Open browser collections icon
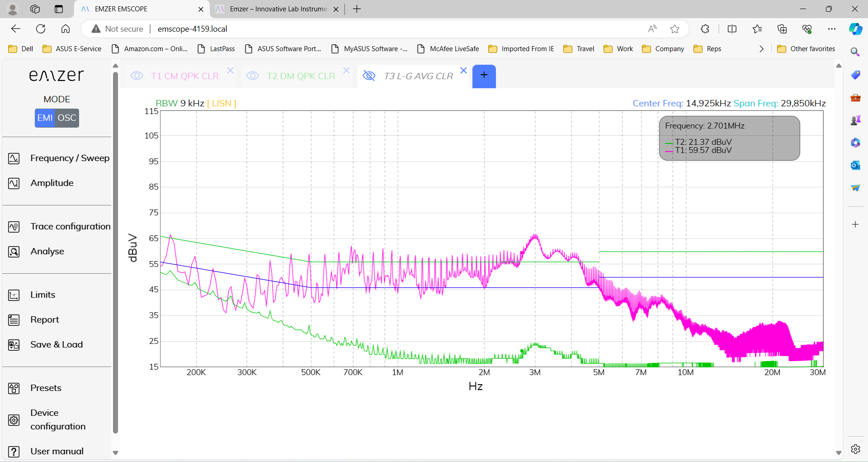This screenshot has height=462, width=868. tap(782, 29)
